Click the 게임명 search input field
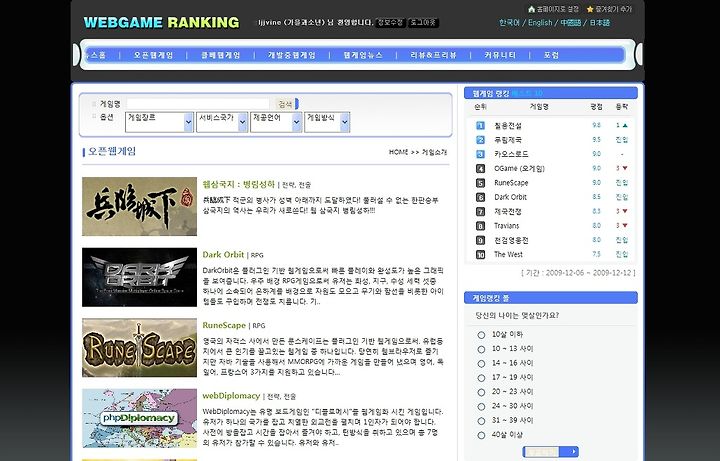The image size is (720, 461). (198, 104)
